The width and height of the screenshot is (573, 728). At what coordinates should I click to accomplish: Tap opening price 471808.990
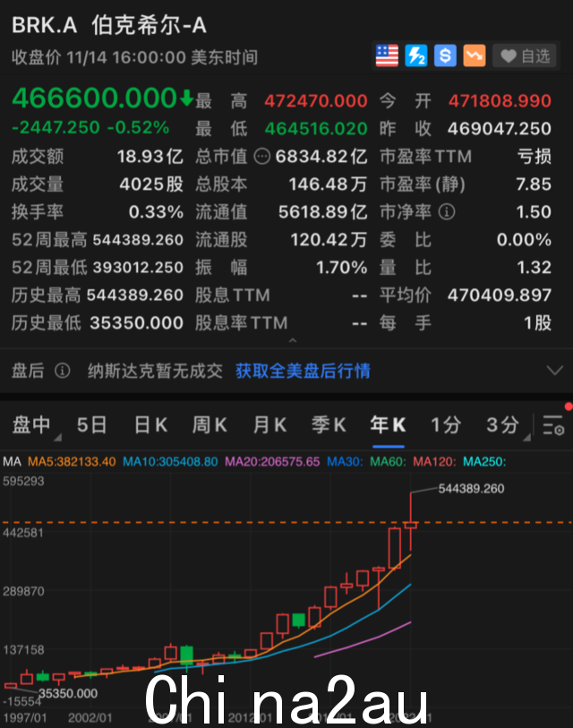pyautogui.click(x=500, y=101)
